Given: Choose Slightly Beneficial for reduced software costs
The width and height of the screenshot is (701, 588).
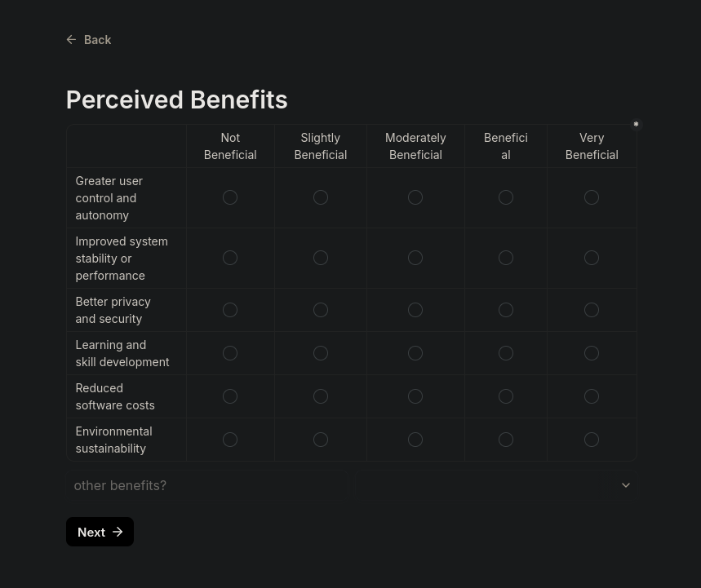Looking at the screenshot, I should (321, 396).
